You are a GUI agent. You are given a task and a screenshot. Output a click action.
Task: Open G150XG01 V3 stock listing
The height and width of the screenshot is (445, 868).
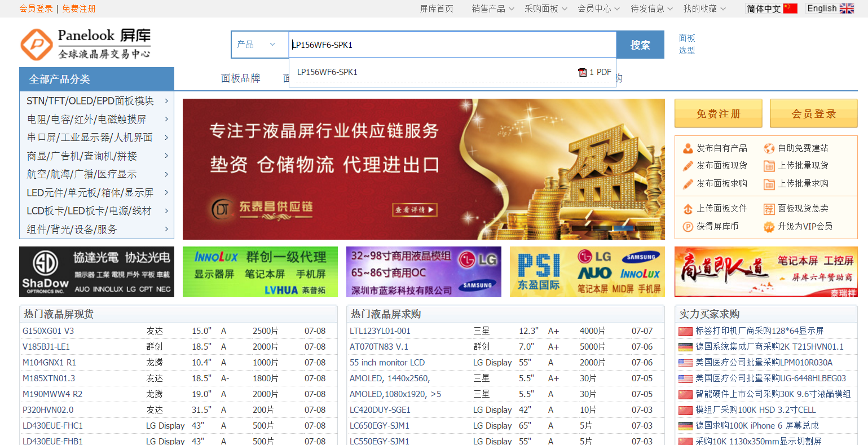pyautogui.click(x=48, y=331)
